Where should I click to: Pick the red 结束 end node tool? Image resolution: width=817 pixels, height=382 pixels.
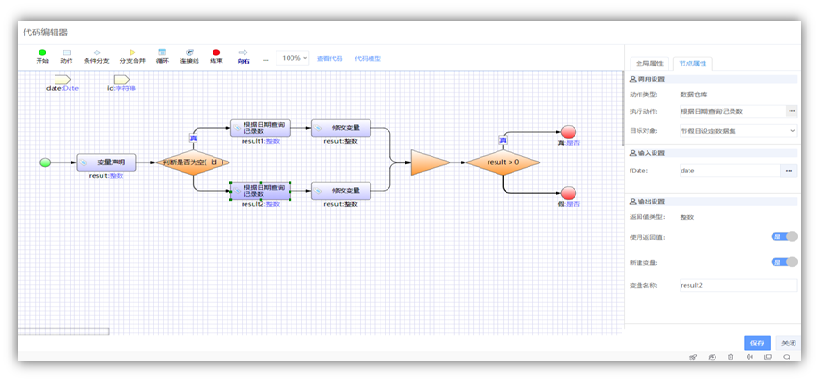click(216, 56)
